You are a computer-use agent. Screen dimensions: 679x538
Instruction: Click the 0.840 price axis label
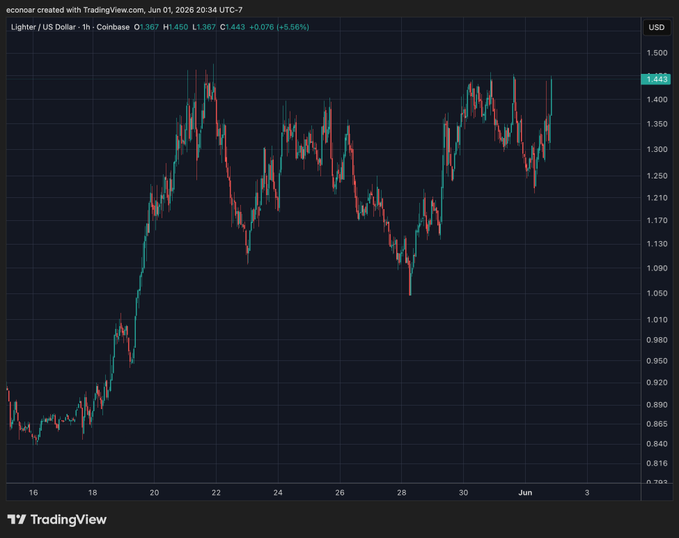[657, 444]
